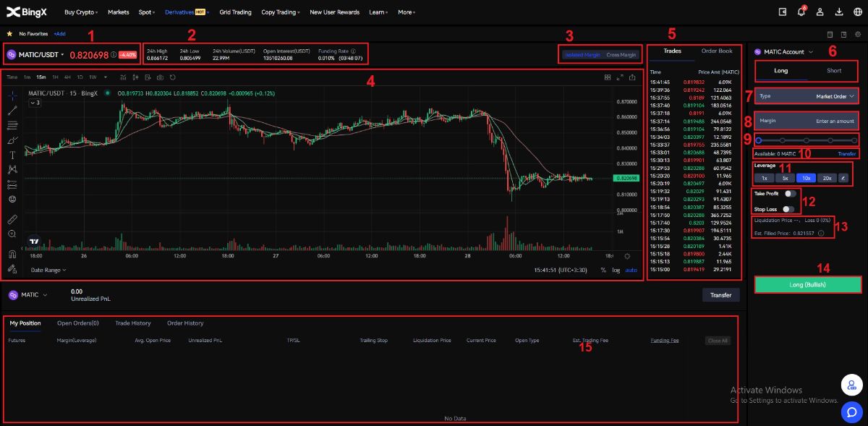Switch to Cross Margin mode

click(621, 55)
